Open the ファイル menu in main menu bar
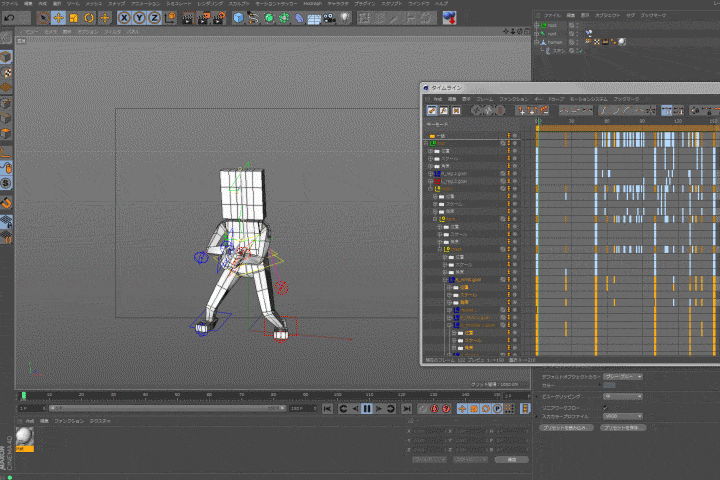The height and width of the screenshot is (480, 720). [x=10, y=4]
